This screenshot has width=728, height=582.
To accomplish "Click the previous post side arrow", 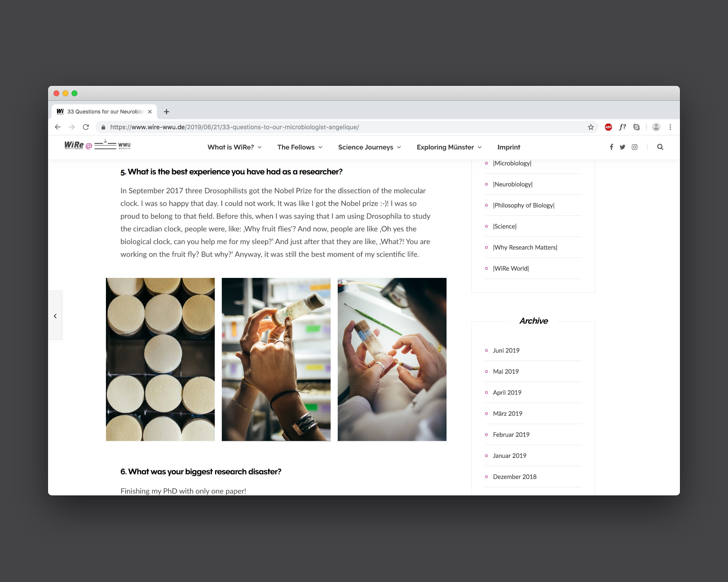I will pyautogui.click(x=55, y=316).
